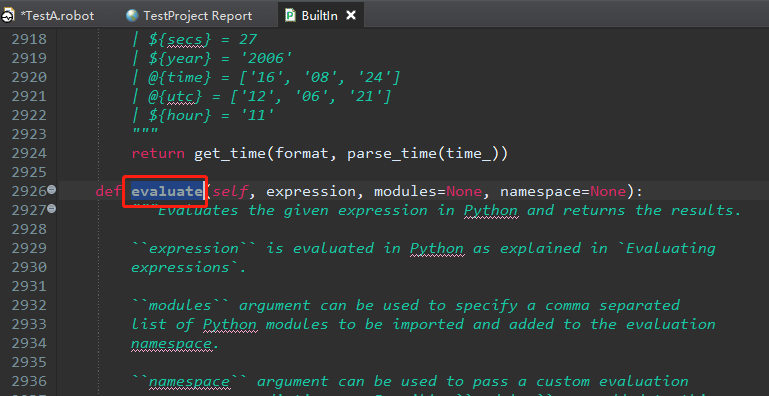769x396 pixels.
Task: Click "${year} = '2006'" on line 2919
Action: (x=221, y=58)
